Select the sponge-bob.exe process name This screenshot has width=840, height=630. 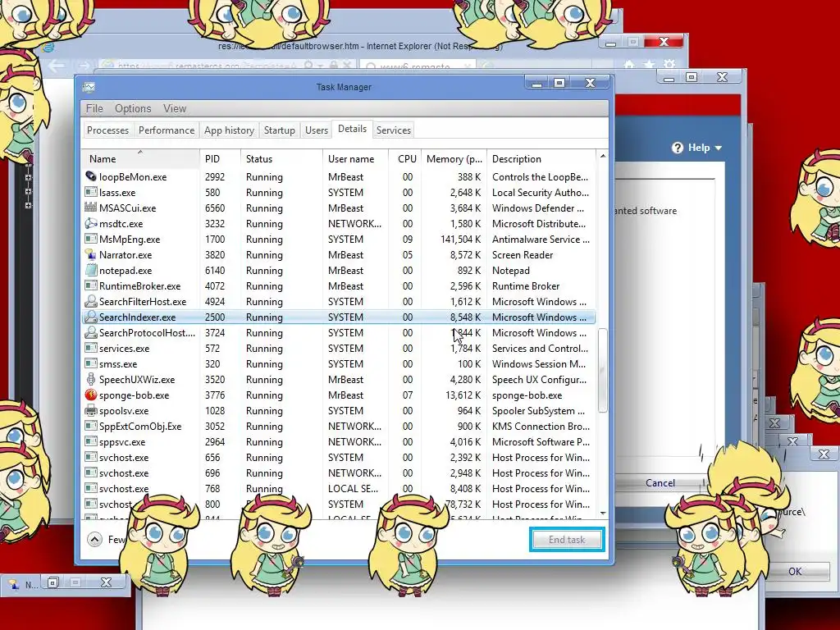pos(134,395)
